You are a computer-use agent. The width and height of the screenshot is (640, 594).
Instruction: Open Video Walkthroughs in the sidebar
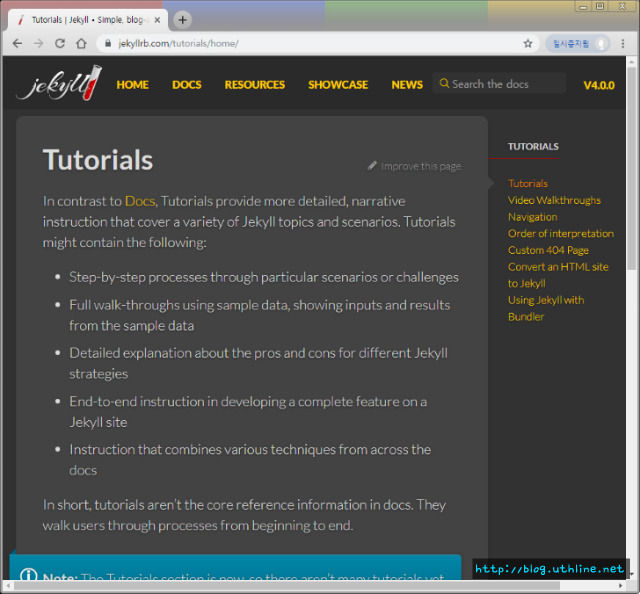point(554,200)
